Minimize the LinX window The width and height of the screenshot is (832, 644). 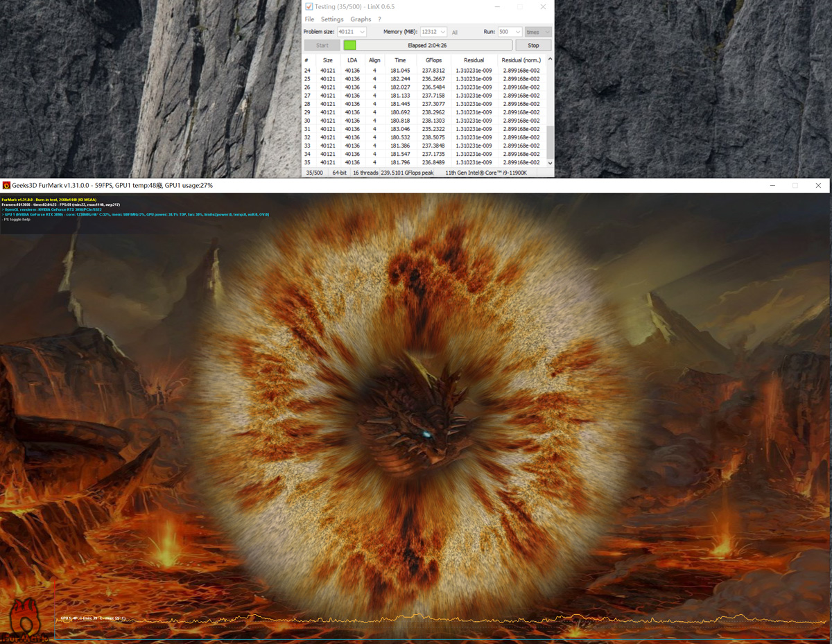click(x=498, y=7)
